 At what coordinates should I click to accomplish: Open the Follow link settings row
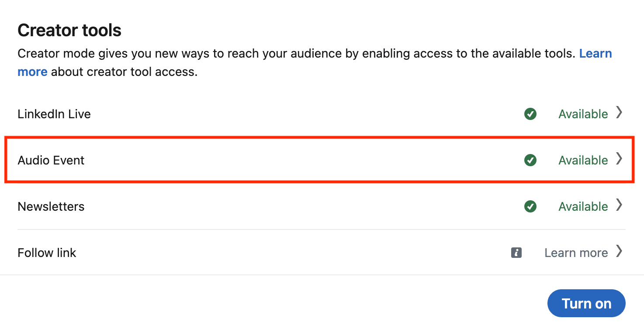[306, 253]
